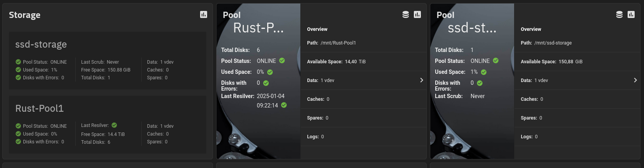
Task: Open ssd-storage pool disks icon
Action: 619,14
